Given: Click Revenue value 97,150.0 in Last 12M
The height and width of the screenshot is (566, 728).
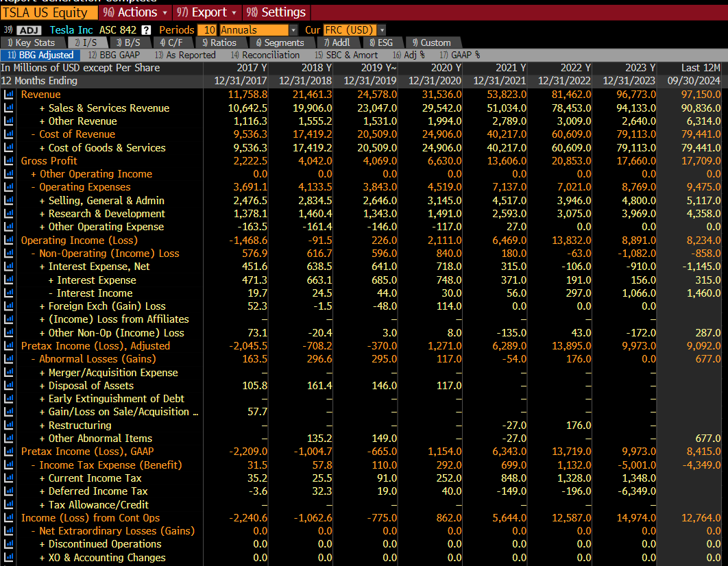Looking at the screenshot, I should coord(701,94).
